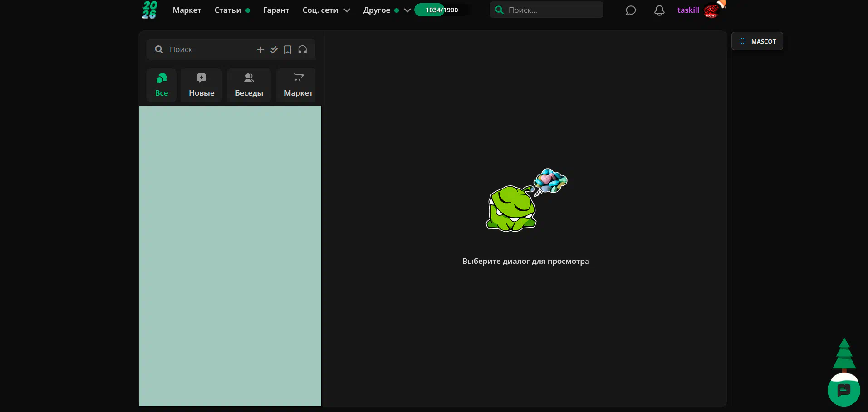Image resolution: width=868 pixels, height=412 pixels.
Task: Open saved messages bookmark icon
Action: point(288,50)
